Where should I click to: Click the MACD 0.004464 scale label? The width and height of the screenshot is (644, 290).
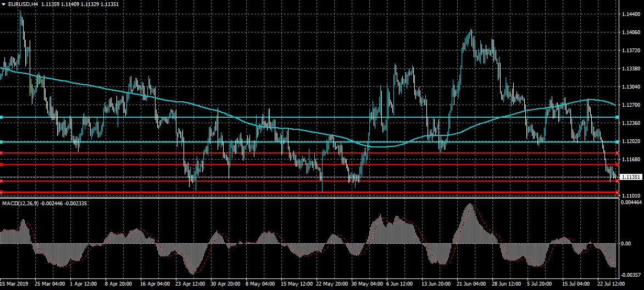pyautogui.click(x=632, y=203)
